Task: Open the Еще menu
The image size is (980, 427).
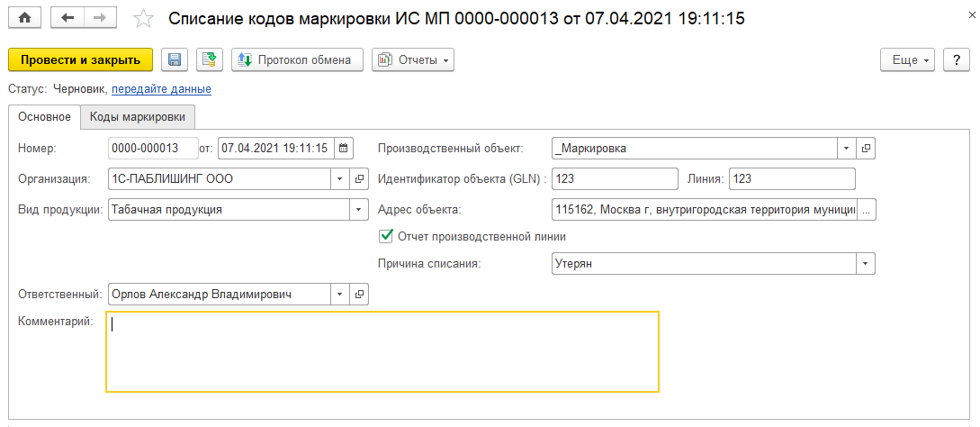Action: tap(907, 59)
